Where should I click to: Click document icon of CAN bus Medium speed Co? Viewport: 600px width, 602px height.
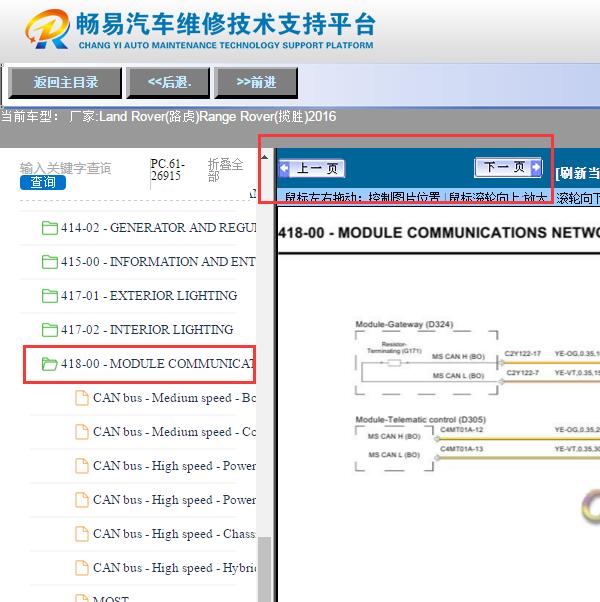point(81,432)
